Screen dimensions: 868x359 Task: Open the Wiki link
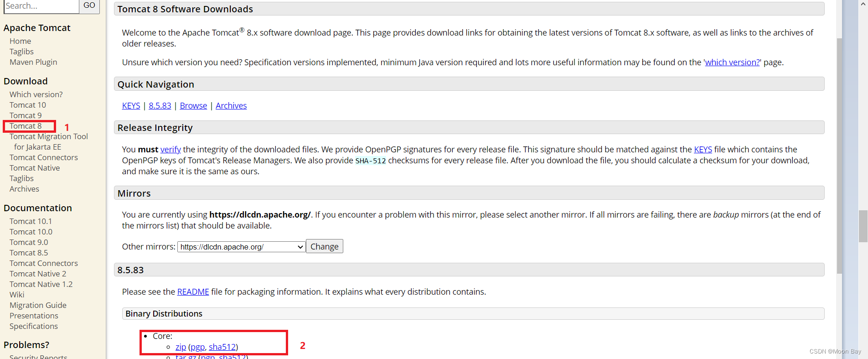point(17,295)
